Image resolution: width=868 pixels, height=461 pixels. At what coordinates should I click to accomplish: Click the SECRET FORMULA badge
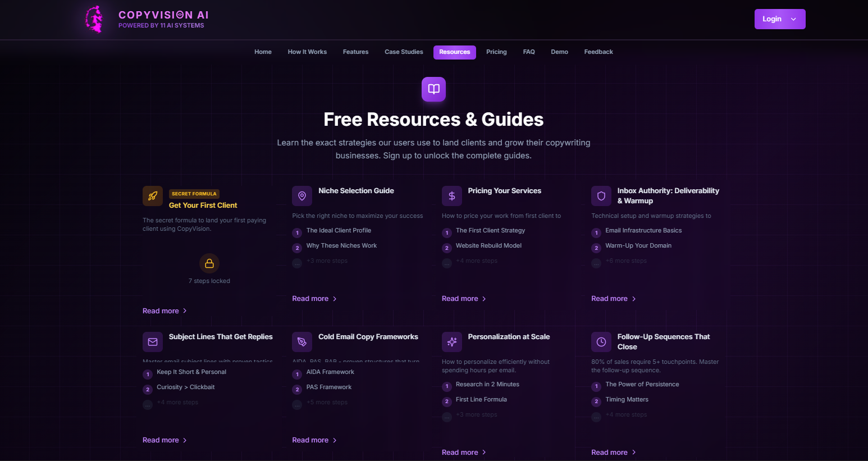pyautogui.click(x=194, y=194)
